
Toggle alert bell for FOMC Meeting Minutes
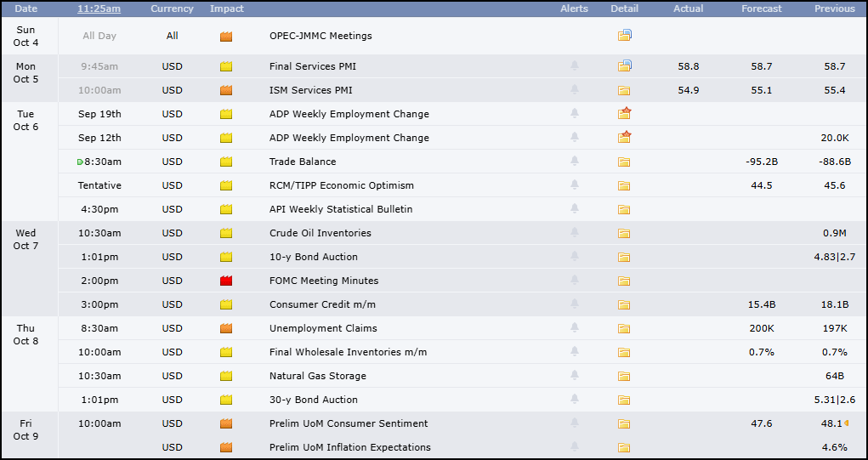(x=575, y=280)
